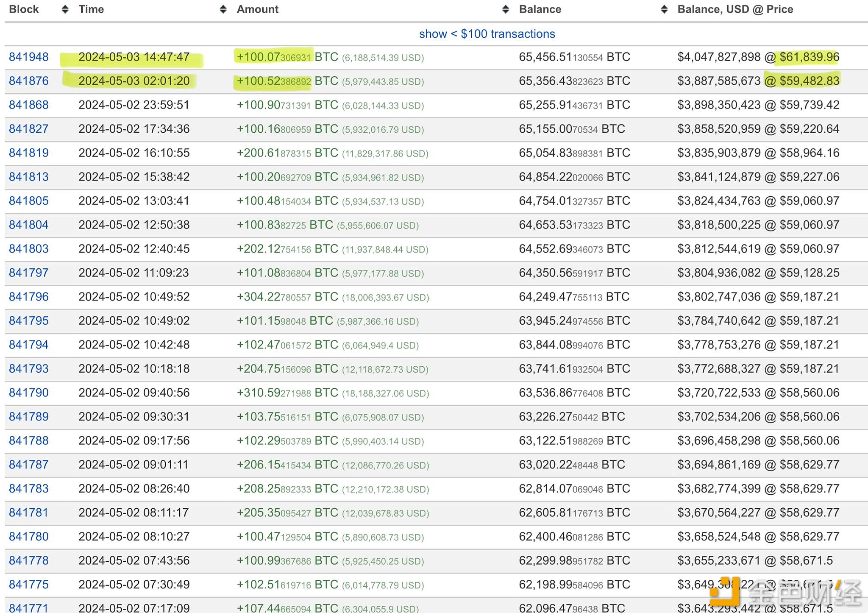
Task: Open block 841795
Action: tap(29, 320)
